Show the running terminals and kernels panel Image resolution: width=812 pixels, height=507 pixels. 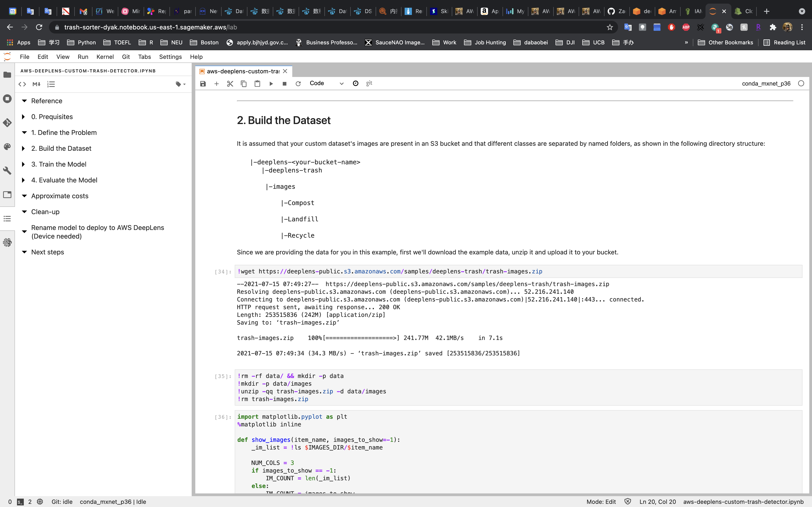pos(7,99)
